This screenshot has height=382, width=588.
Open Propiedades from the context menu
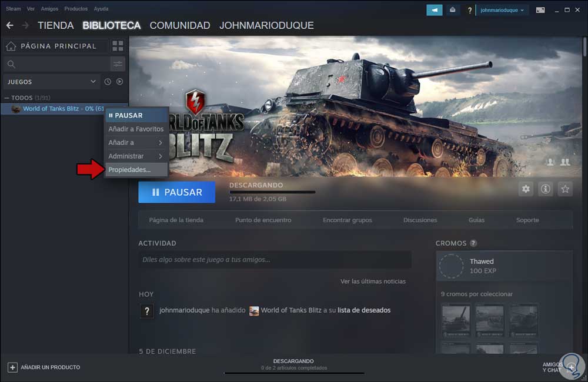136,170
